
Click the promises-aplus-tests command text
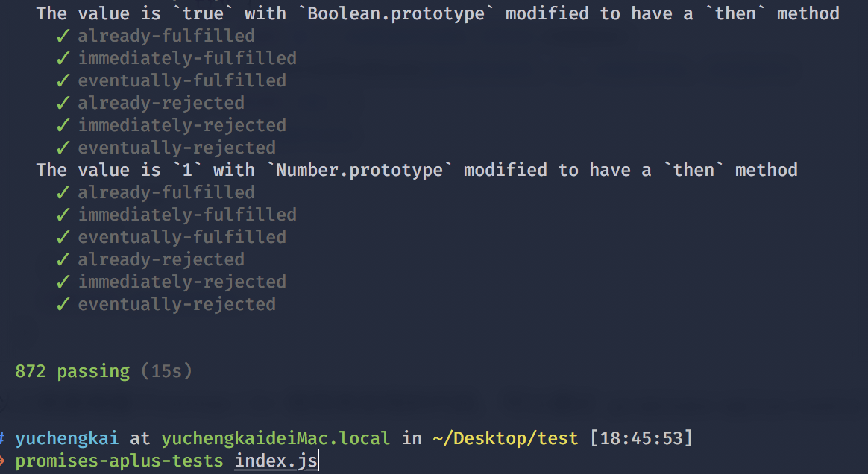coord(119,461)
